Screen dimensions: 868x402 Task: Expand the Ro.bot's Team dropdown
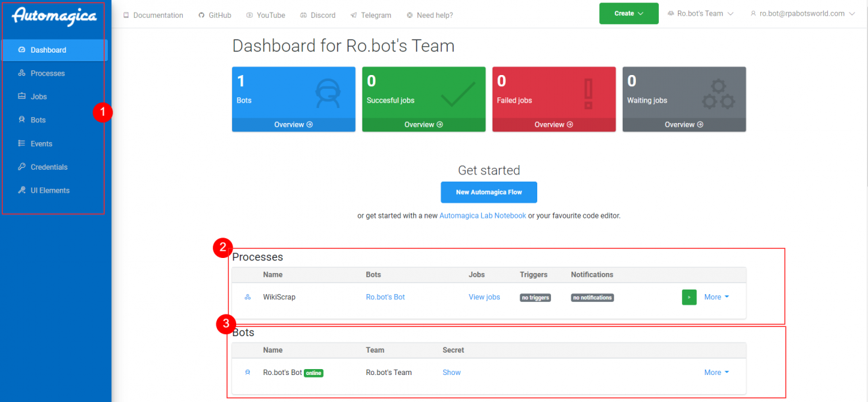point(700,13)
